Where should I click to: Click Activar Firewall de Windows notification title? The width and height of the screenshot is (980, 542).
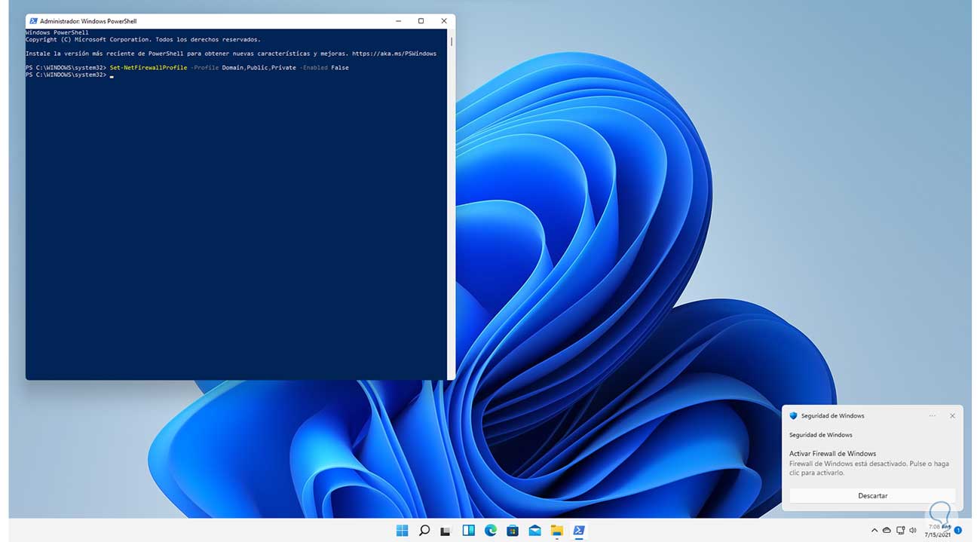[832, 454]
